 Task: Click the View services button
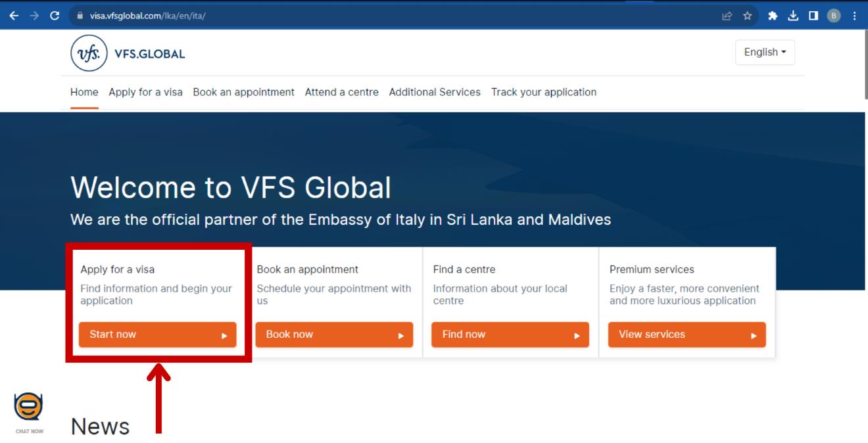(687, 335)
